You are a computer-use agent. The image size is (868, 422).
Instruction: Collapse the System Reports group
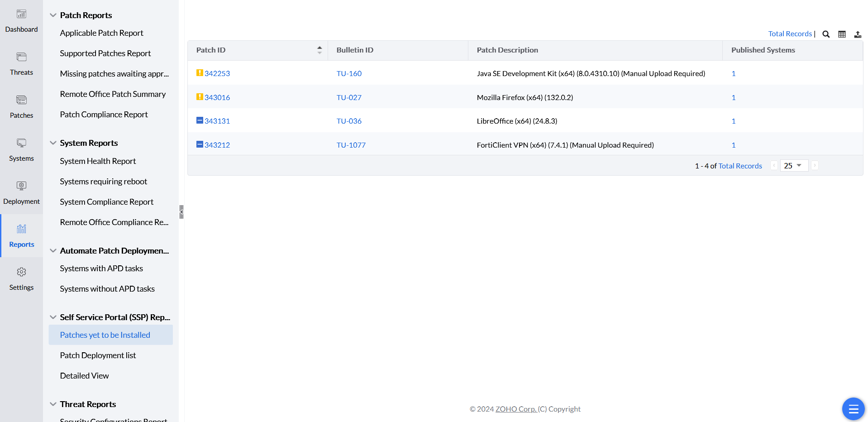point(53,143)
